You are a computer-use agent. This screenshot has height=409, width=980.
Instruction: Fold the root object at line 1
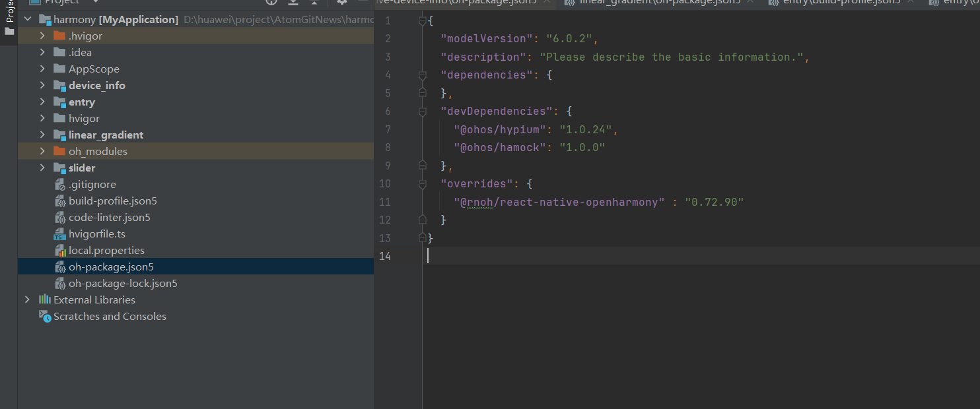click(423, 21)
